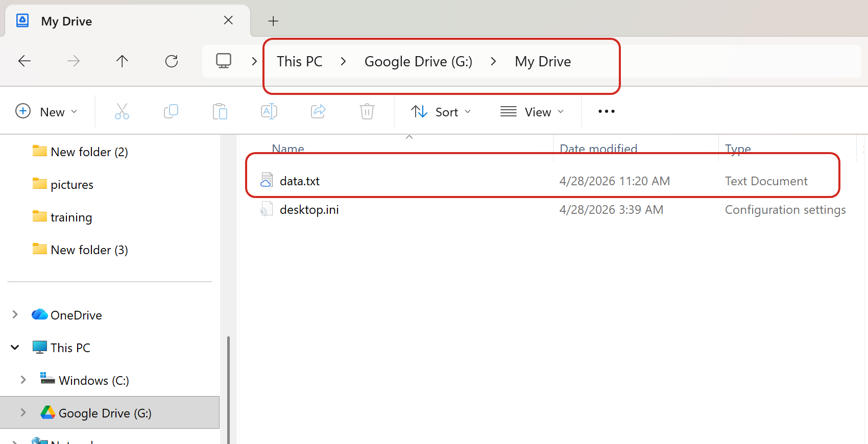Click the Rename icon in toolbar
868x444 pixels.
pyautogui.click(x=269, y=111)
